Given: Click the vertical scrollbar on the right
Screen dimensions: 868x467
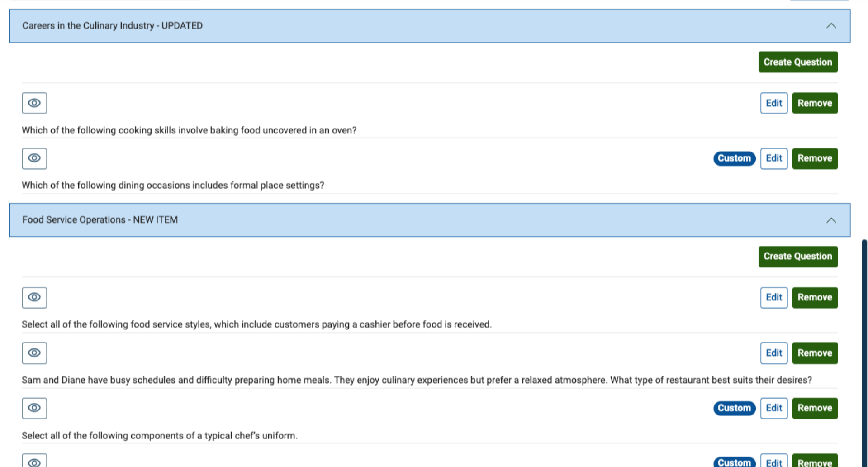Looking at the screenshot, I should pyautogui.click(x=864, y=353).
